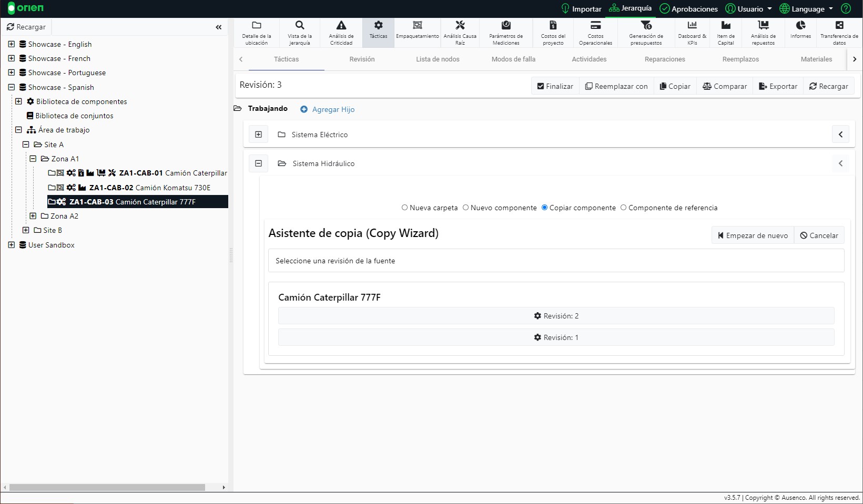This screenshot has width=863, height=504.
Task: Choose Revisión: 1 as source
Action: tap(556, 337)
